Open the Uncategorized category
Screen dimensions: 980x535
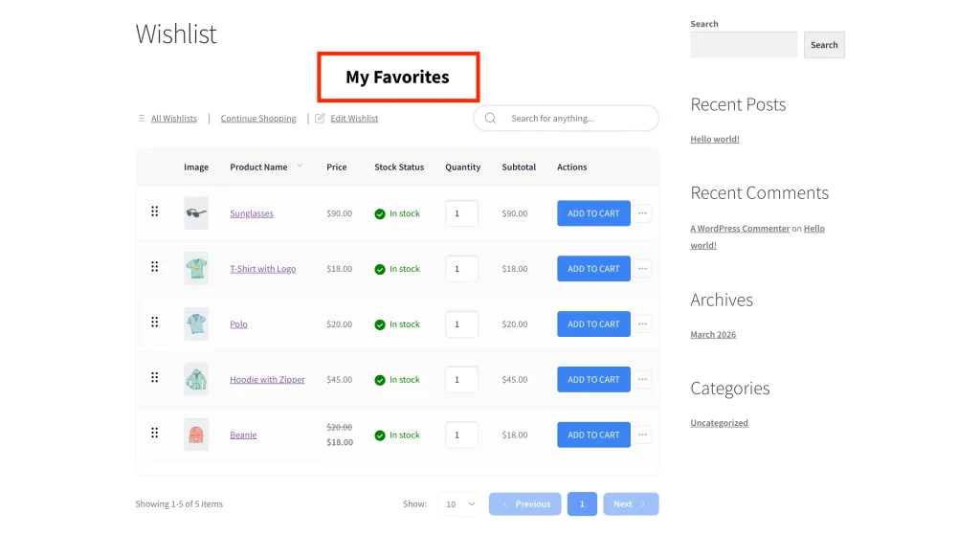pos(719,422)
